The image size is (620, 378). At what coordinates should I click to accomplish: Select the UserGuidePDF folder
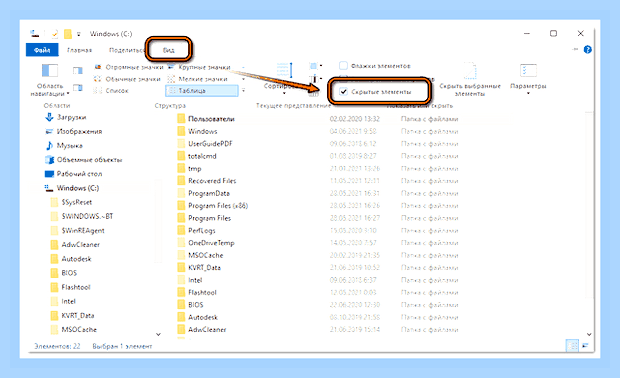pos(210,144)
